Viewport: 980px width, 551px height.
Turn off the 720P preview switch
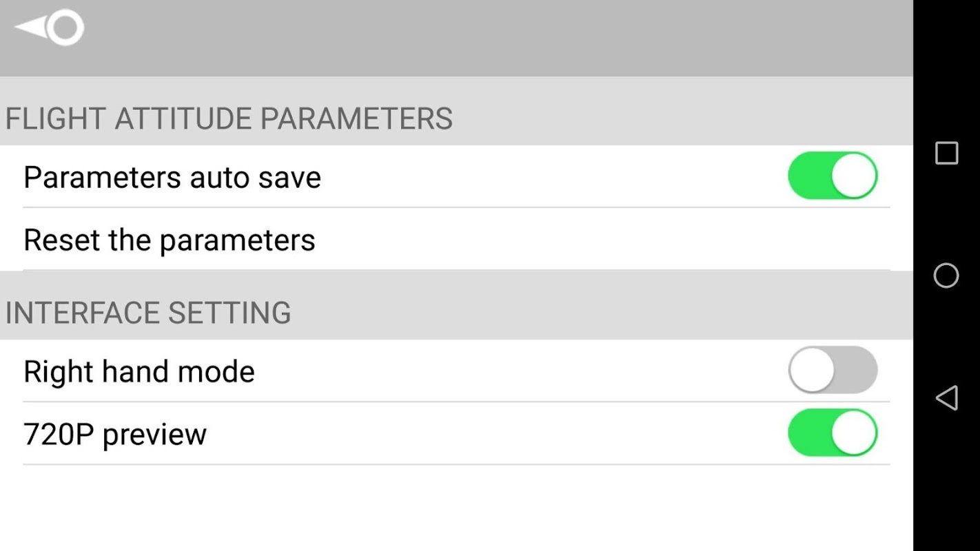tap(833, 433)
